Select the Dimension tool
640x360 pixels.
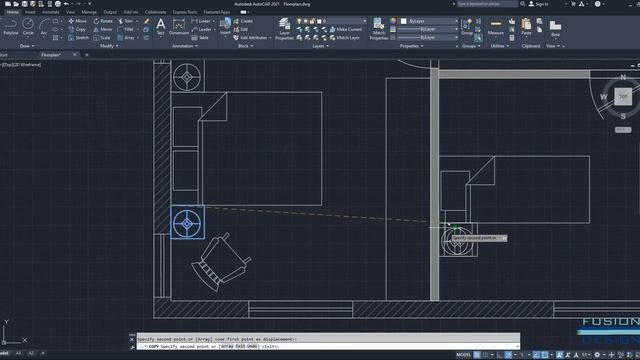coord(179,27)
